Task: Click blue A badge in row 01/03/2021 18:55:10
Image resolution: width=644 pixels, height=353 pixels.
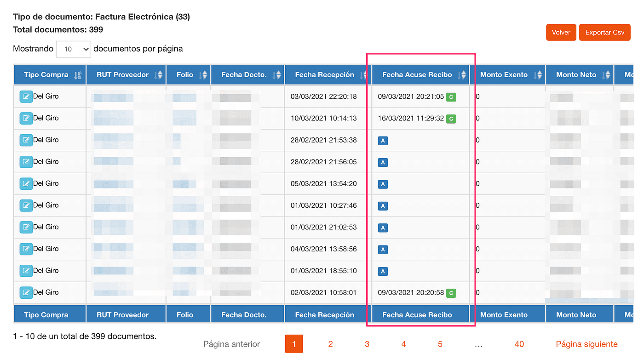Action: (383, 271)
